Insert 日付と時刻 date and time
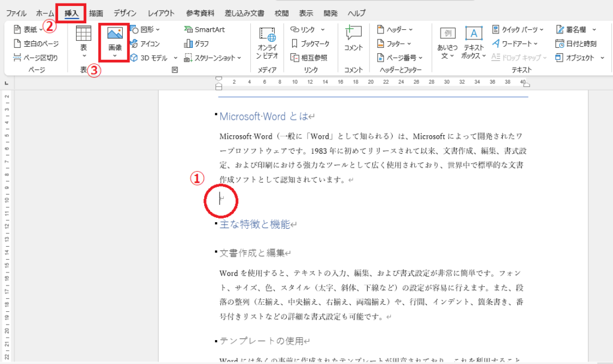613x364 pixels. [x=576, y=43]
